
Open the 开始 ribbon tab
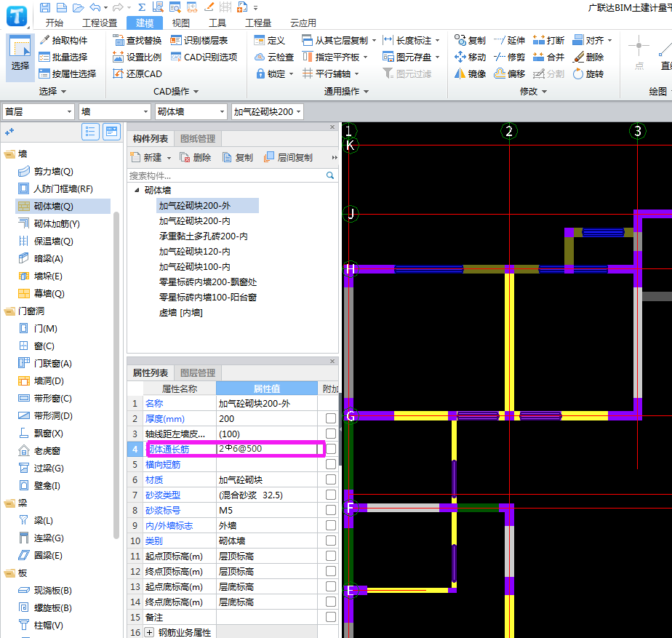[x=55, y=23]
